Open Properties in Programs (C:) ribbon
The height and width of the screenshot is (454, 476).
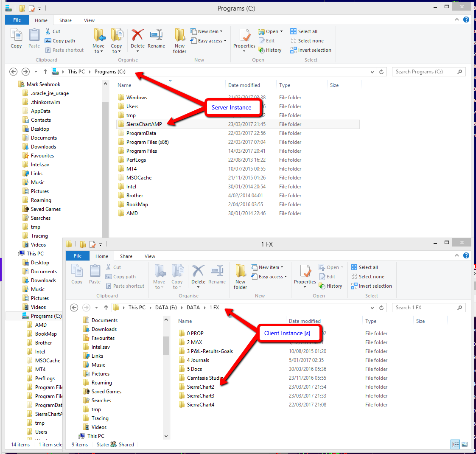244,40
